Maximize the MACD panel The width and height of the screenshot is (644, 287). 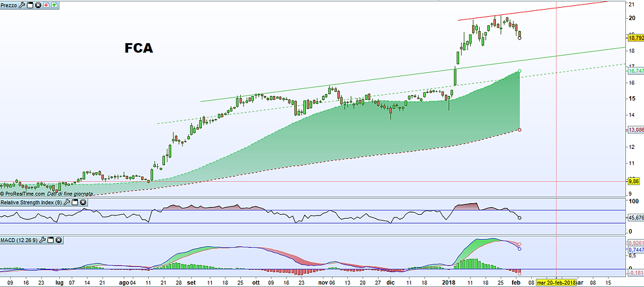pos(50,240)
